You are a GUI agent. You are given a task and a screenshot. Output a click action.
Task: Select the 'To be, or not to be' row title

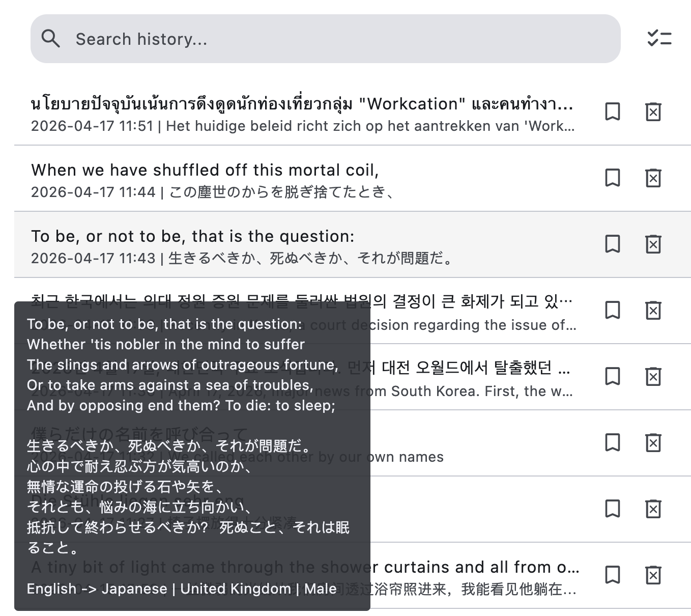click(x=192, y=236)
